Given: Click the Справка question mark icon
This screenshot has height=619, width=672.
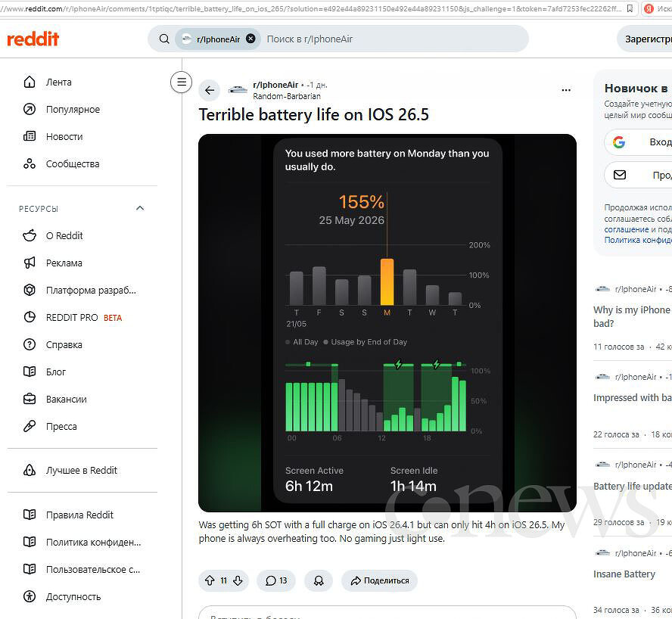Looking at the screenshot, I should pos(30,344).
